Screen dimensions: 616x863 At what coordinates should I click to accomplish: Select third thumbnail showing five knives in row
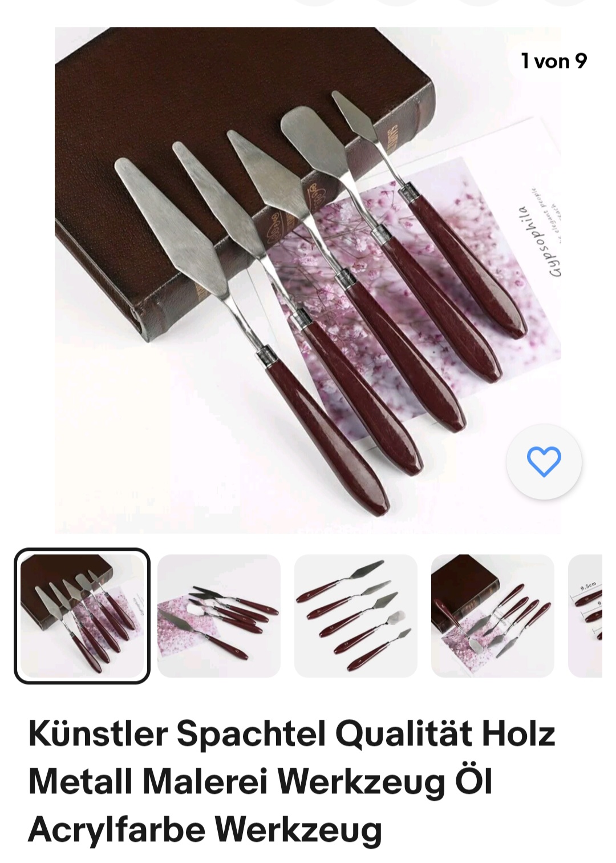click(x=356, y=616)
